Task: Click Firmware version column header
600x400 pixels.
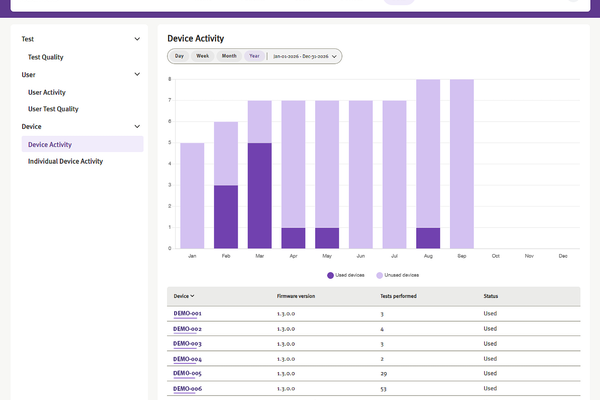Action: 296,296
